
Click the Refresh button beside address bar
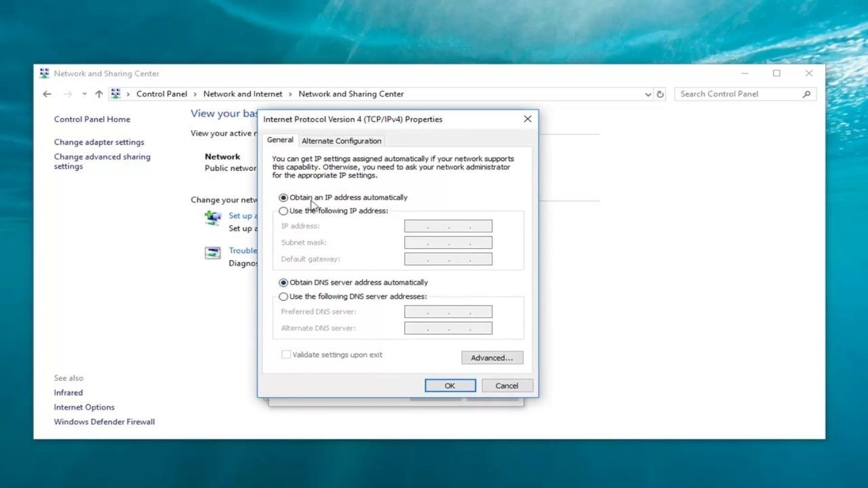660,94
